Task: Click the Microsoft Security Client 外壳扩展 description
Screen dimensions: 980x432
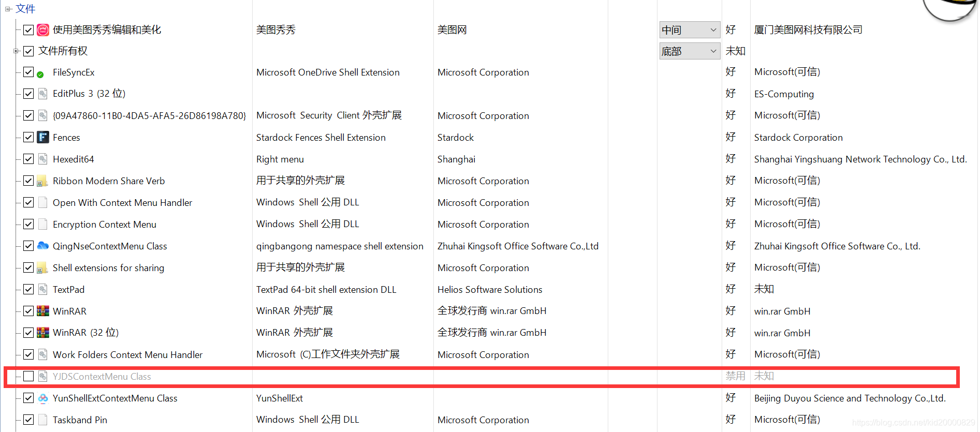Action: [329, 115]
